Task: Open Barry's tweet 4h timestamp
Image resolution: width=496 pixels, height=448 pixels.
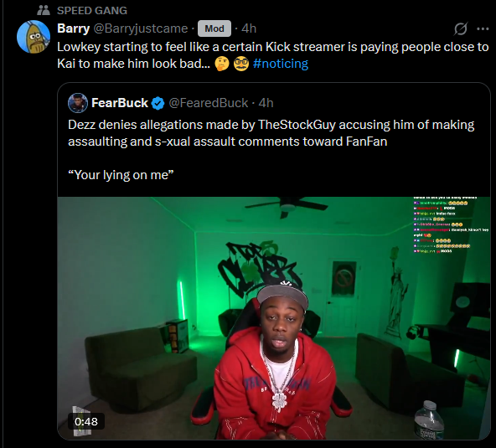Action: [x=249, y=28]
